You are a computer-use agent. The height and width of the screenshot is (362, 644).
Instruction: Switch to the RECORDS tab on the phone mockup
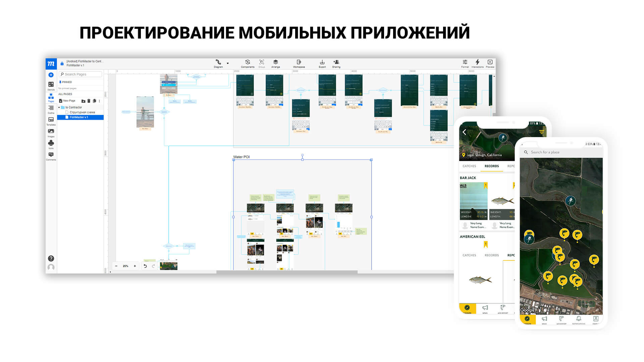[491, 166]
